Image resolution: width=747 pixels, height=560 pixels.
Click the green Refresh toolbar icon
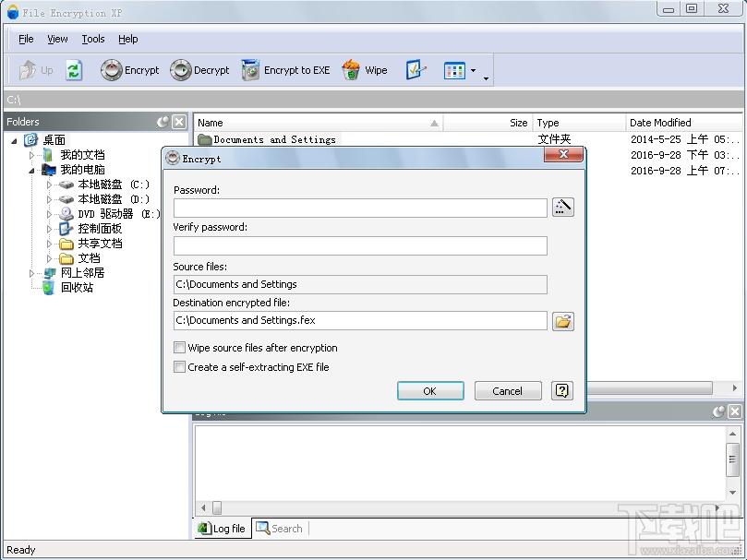pos(74,70)
